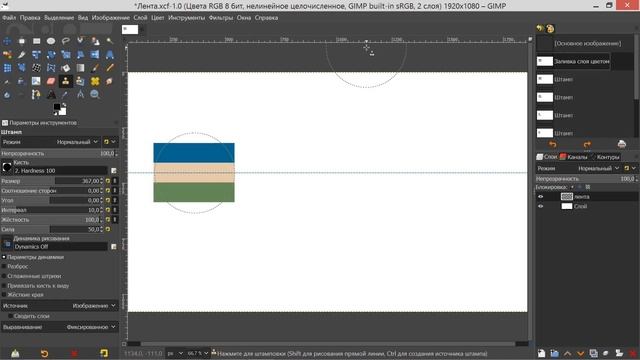Open the Выделение menu
Screen dimensions: 640x360
(59, 18)
